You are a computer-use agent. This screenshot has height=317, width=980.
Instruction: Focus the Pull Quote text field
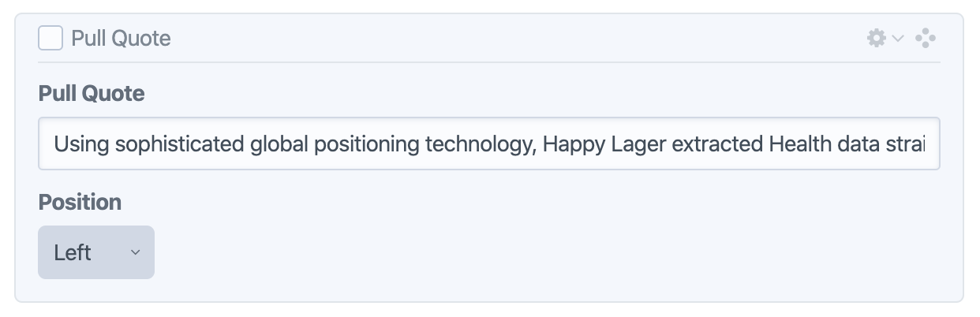click(x=488, y=144)
